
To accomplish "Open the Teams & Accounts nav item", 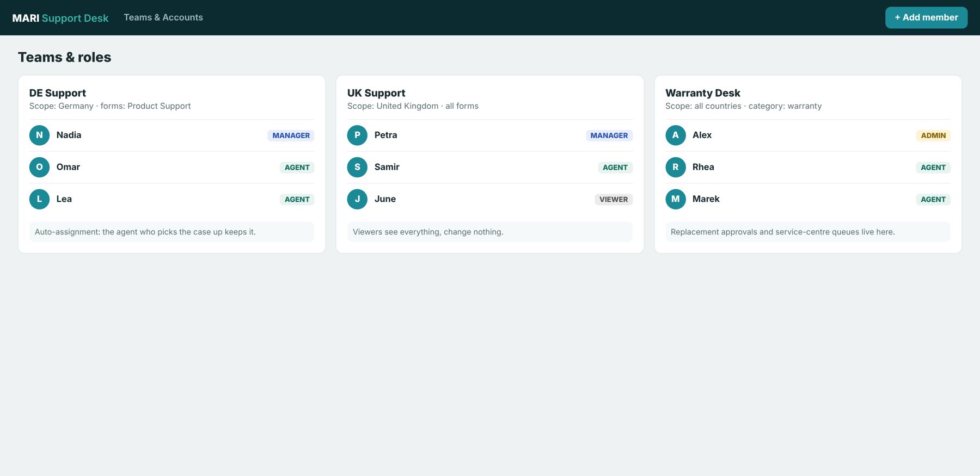I will click(163, 17).
